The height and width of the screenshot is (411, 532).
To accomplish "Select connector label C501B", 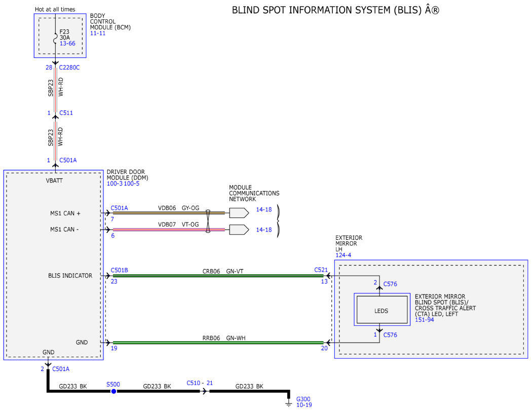I will click(x=120, y=271).
